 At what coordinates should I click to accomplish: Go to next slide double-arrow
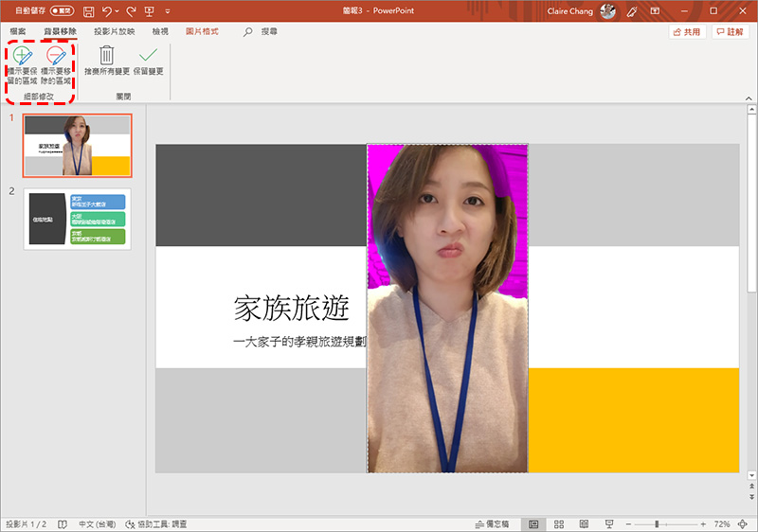[751, 497]
